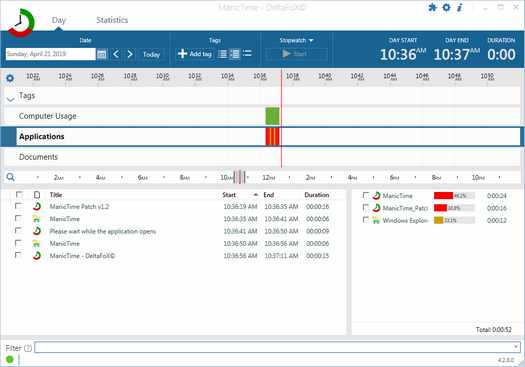Screen dimensions: 525x367
Task: Click the document icon column header
Action: (37, 195)
